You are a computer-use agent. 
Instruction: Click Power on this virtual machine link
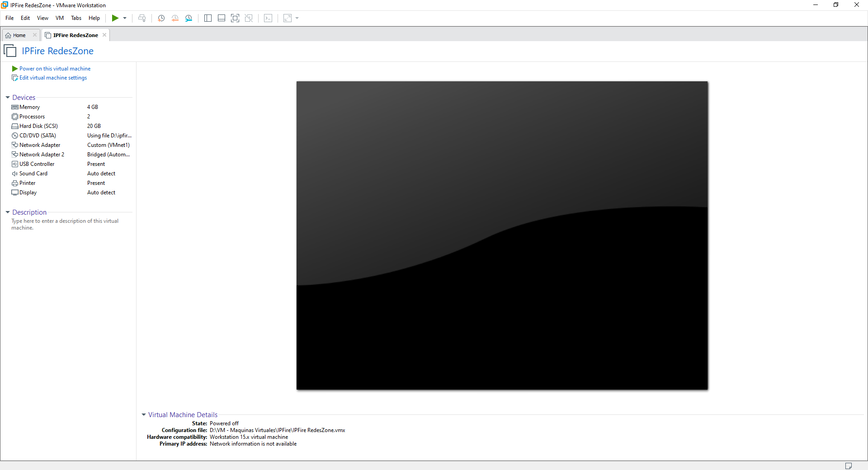click(55, 69)
